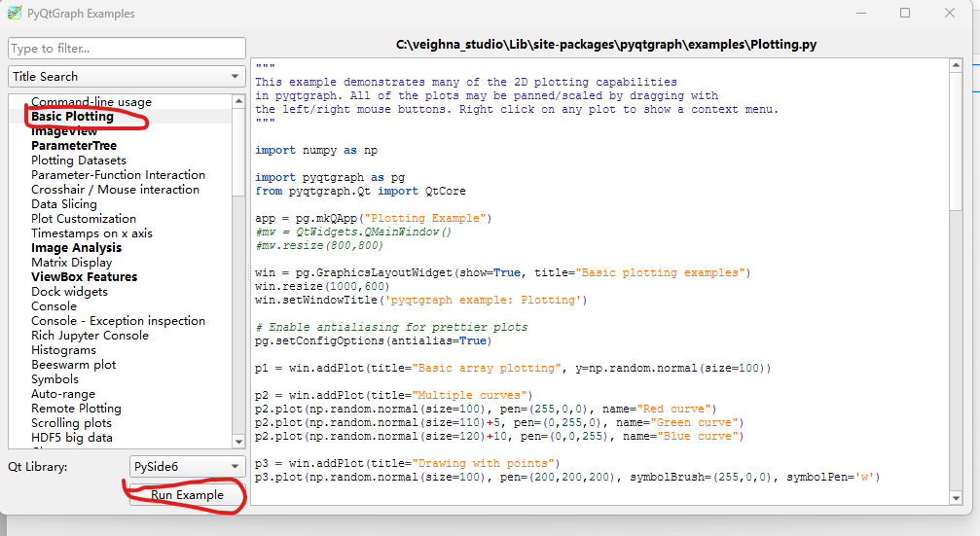Select the Plot Customization example
This screenshot has height=536, width=980.
84,219
